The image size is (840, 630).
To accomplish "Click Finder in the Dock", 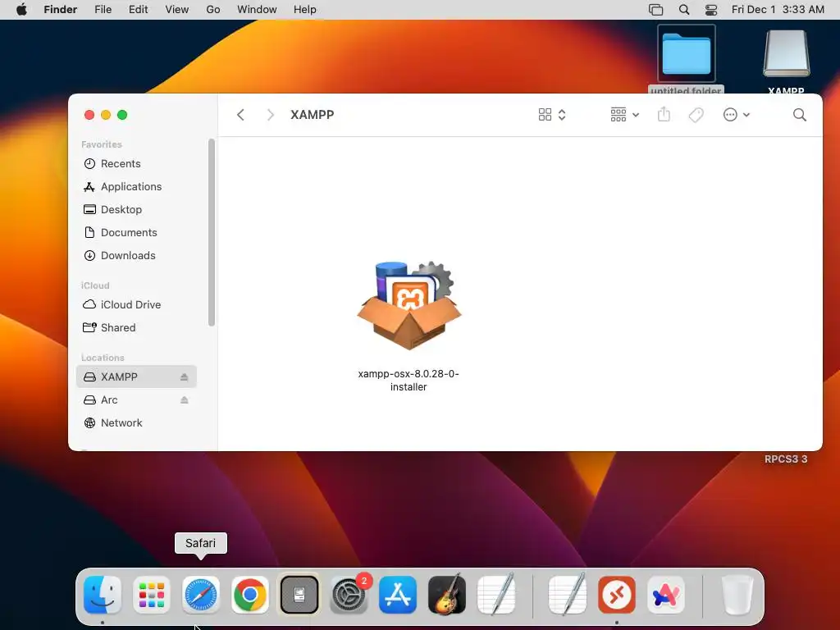I will (x=103, y=595).
